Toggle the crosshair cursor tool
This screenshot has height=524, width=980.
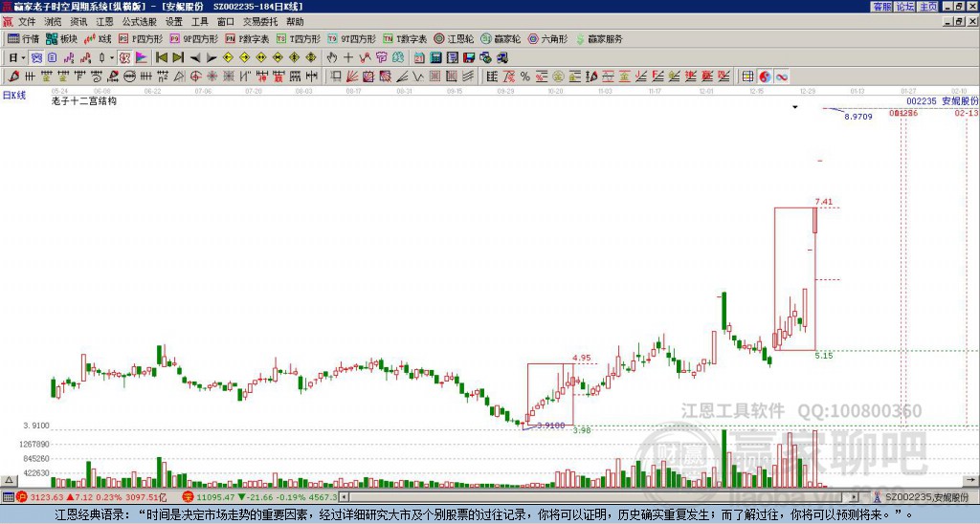point(347,57)
